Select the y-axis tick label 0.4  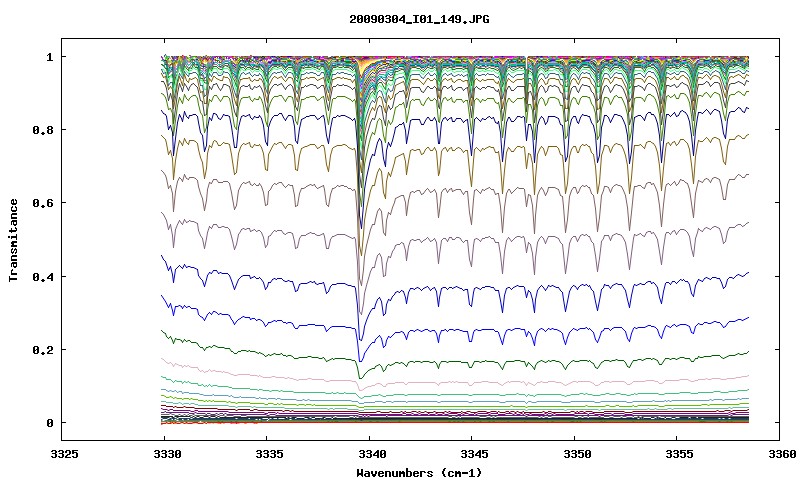(43, 276)
